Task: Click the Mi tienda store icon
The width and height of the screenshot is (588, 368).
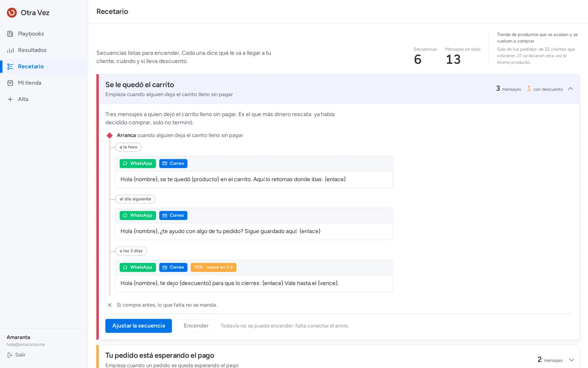Action: [10, 83]
